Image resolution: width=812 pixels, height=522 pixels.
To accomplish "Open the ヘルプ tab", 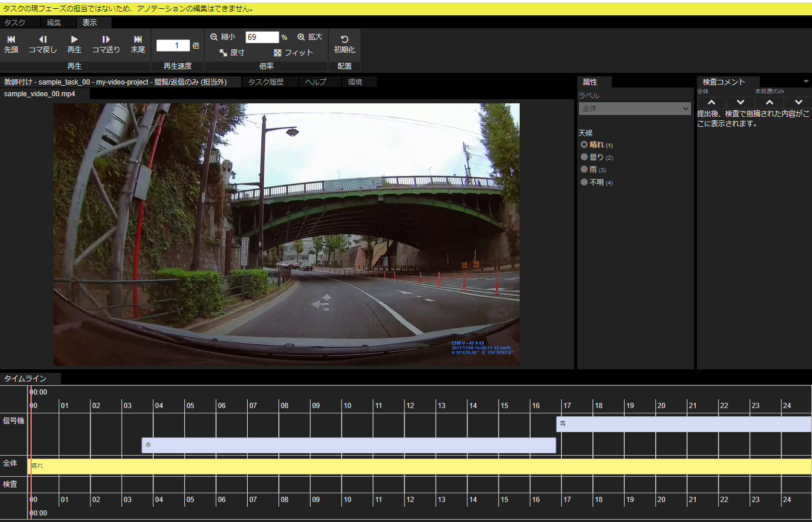I will pyautogui.click(x=315, y=82).
